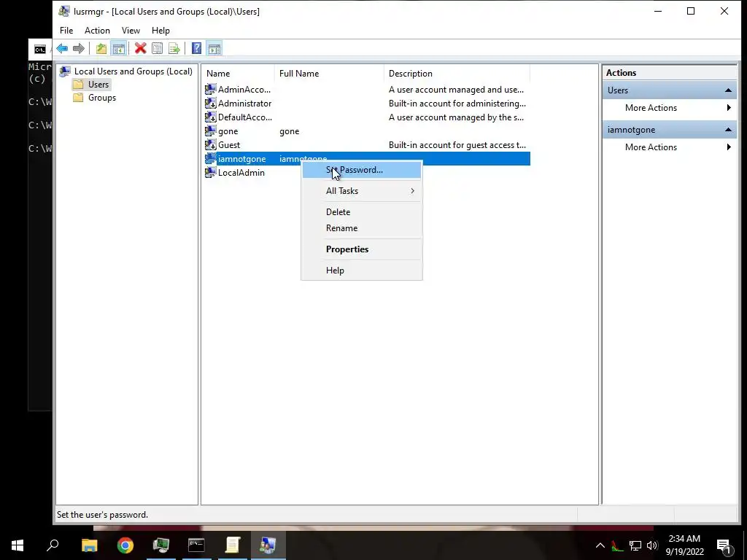The height and width of the screenshot is (560, 747).
Task: Click the iamnotgone user name
Action: [242, 158]
